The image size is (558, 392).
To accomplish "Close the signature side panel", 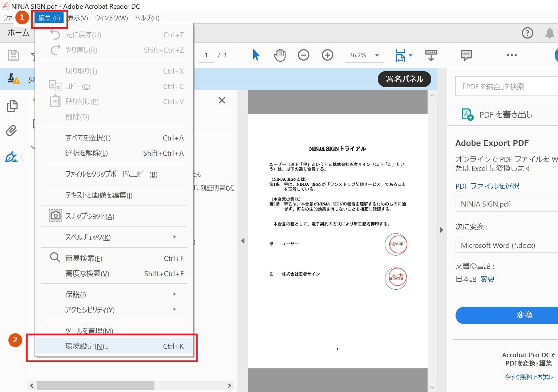I will pyautogui.click(x=222, y=100).
